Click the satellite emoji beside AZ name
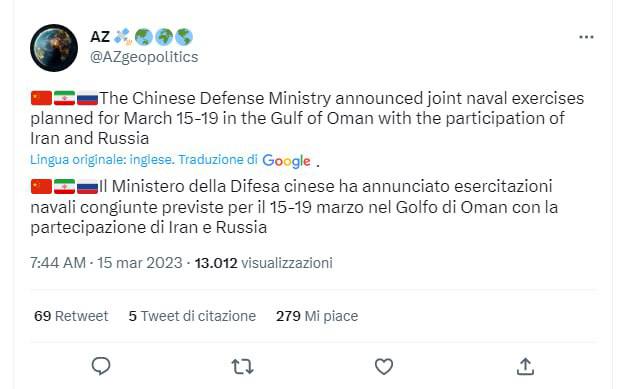The height and width of the screenshot is (389, 629). pyautogui.click(x=122, y=37)
